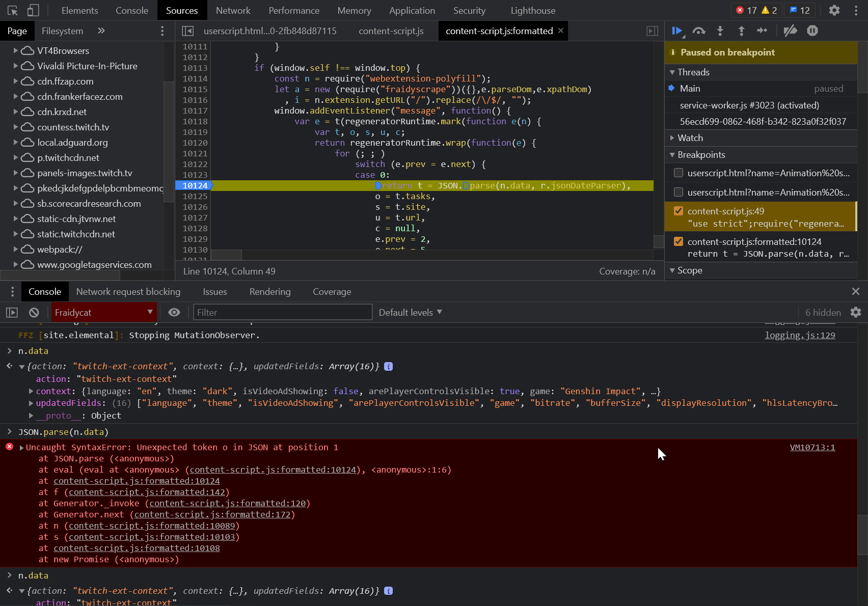Collapse the Scope section

click(x=672, y=270)
